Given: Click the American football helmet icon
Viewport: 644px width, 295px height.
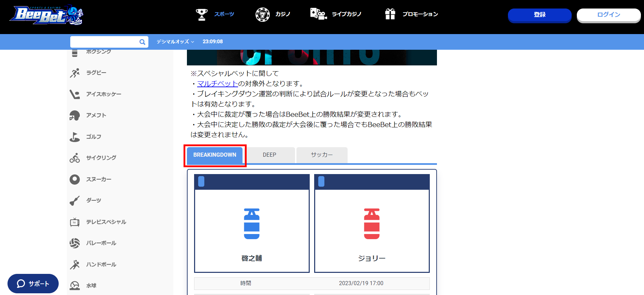Looking at the screenshot, I should (75, 115).
